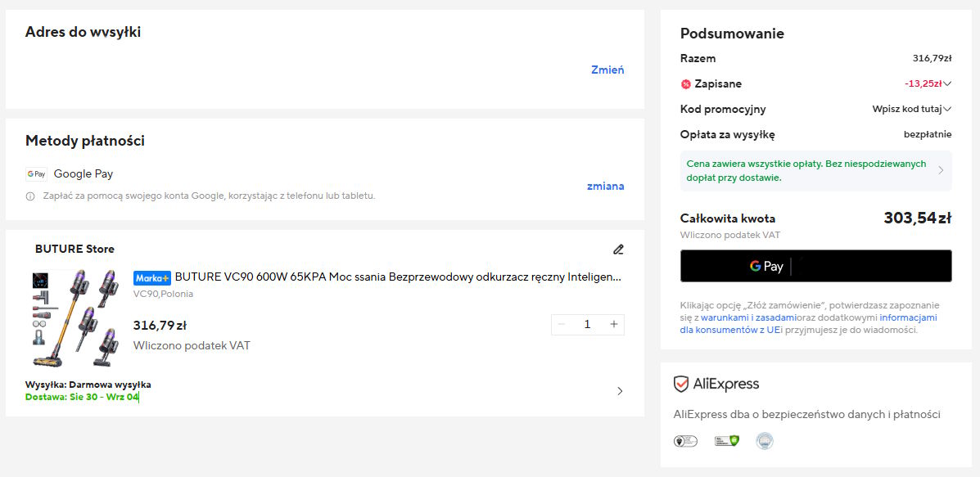Open the BUTURE VC90 product title

point(398,277)
